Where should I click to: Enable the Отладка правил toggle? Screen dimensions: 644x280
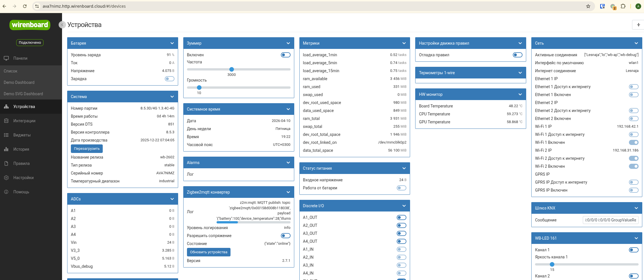[517, 55]
